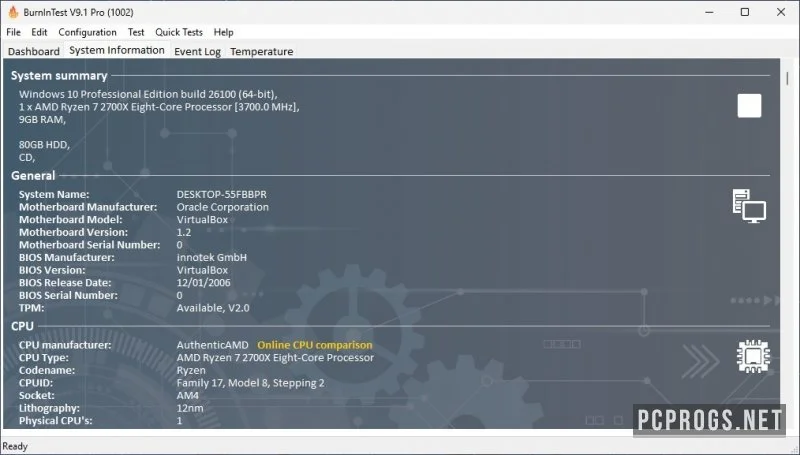
Task: Click the Motherboard Model label
Action: 70,220
